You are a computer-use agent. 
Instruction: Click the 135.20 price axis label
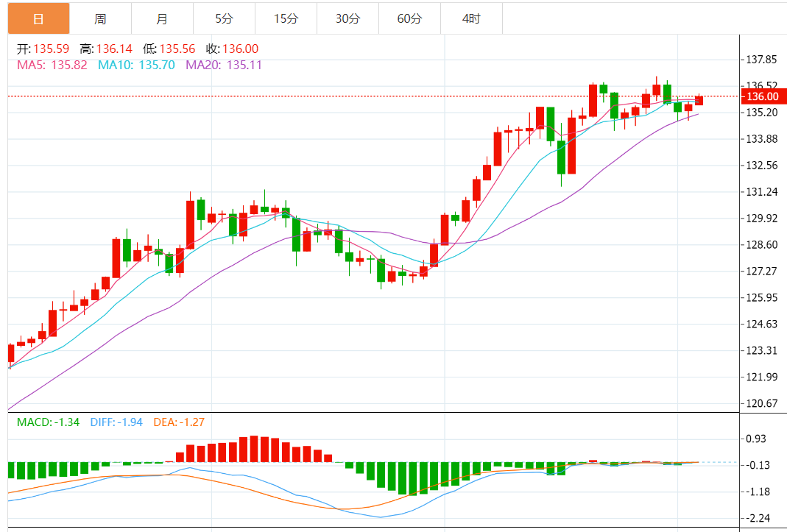point(761,113)
